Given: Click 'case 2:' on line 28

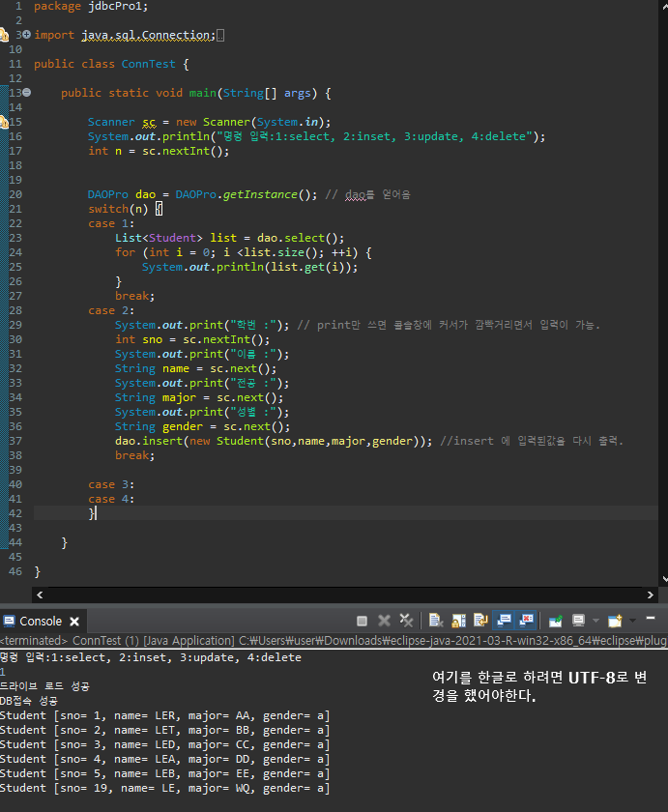Looking at the screenshot, I should pyautogui.click(x=111, y=310).
